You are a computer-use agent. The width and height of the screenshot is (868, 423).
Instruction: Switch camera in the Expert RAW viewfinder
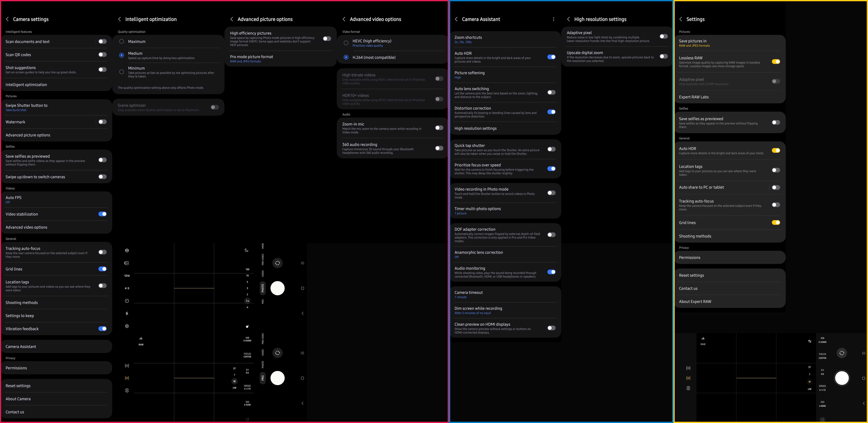click(842, 353)
